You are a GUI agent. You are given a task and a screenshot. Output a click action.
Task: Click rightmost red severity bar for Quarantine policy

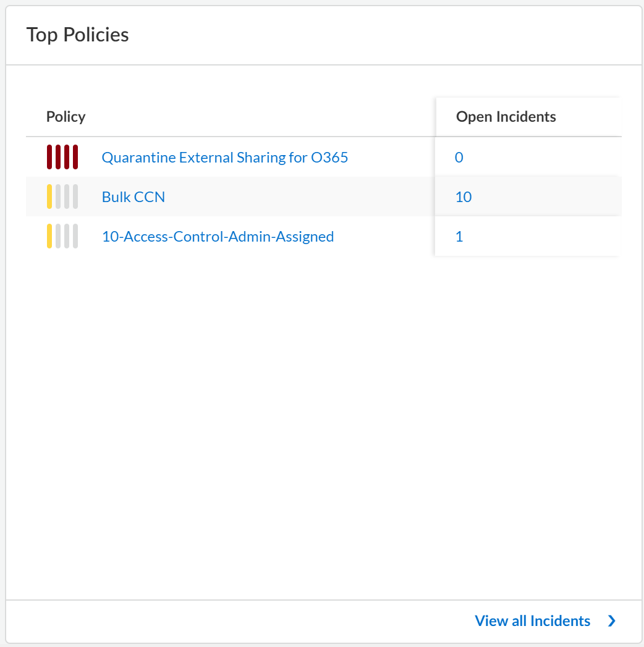point(75,157)
